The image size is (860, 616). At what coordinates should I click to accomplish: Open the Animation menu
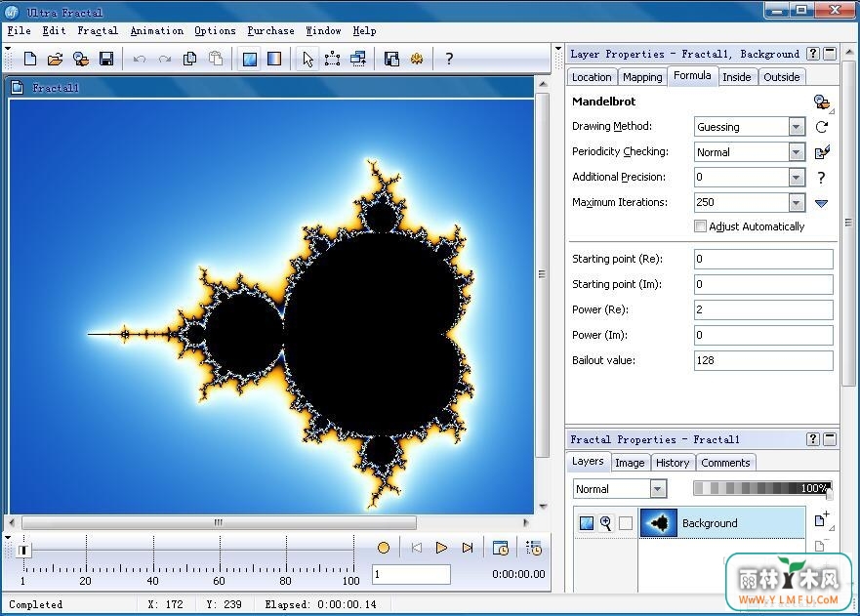click(x=157, y=30)
